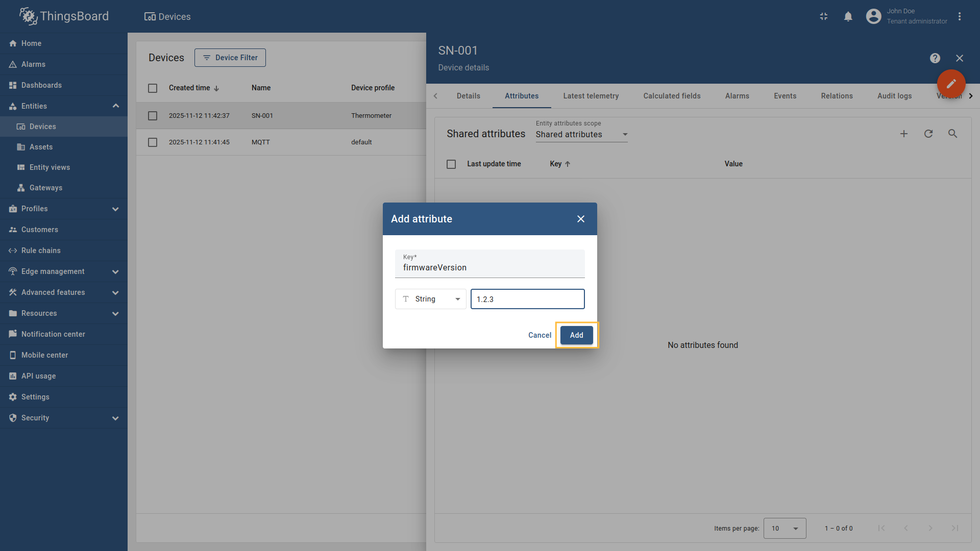
Task: Select all devices with header checkbox
Action: 152,88
